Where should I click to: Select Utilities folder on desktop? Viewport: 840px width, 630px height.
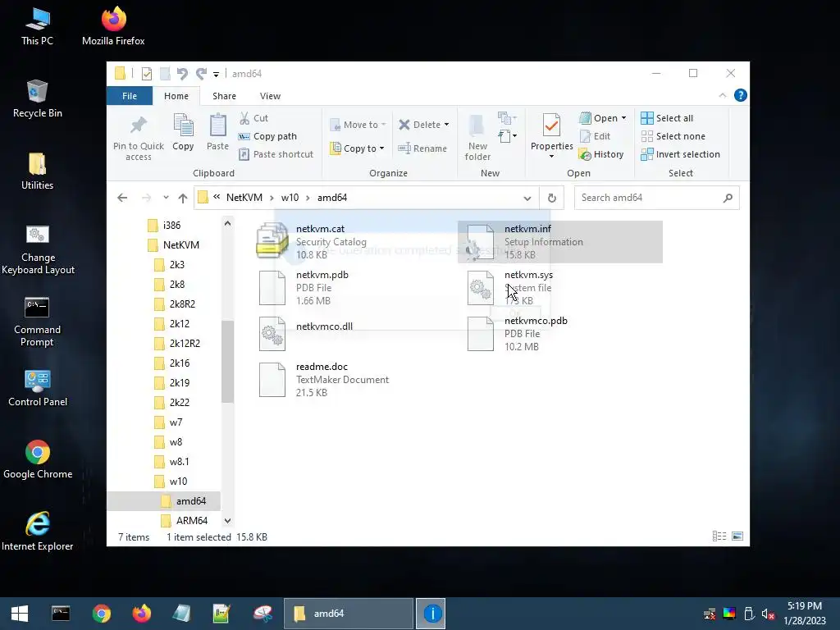(x=37, y=171)
